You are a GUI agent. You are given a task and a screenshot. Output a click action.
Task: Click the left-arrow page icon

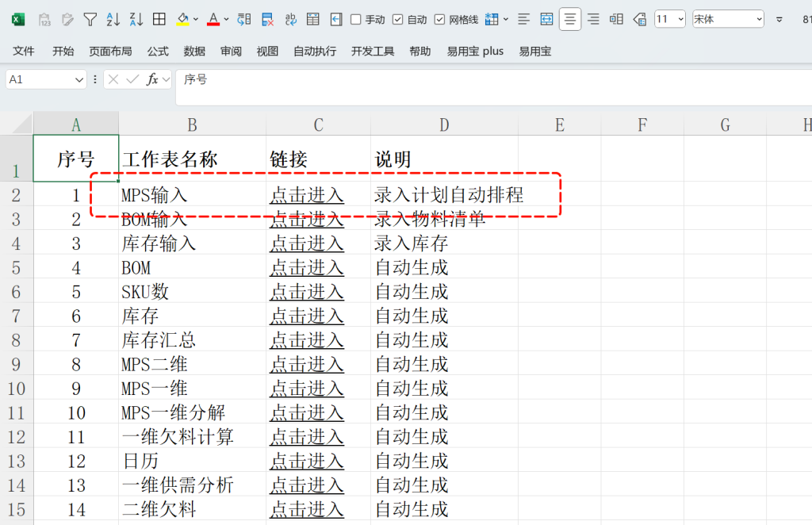tap(336, 20)
